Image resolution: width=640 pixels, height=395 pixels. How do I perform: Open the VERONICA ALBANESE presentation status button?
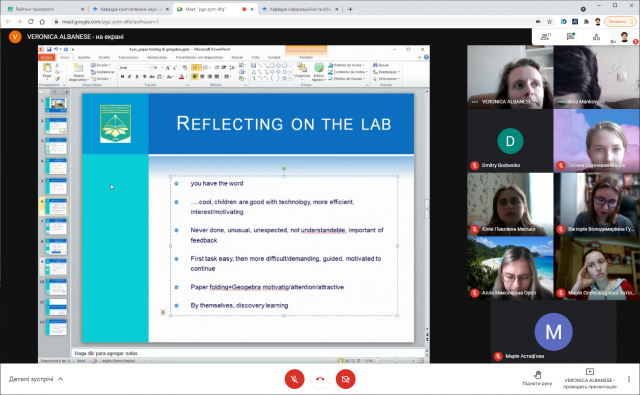(589, 378)
